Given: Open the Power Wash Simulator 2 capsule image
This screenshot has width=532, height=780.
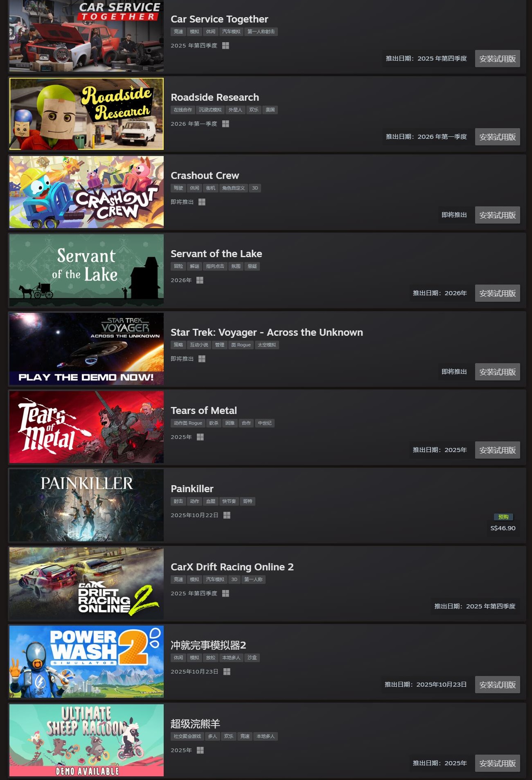Looking at the screenshot, I should (86, 662).
